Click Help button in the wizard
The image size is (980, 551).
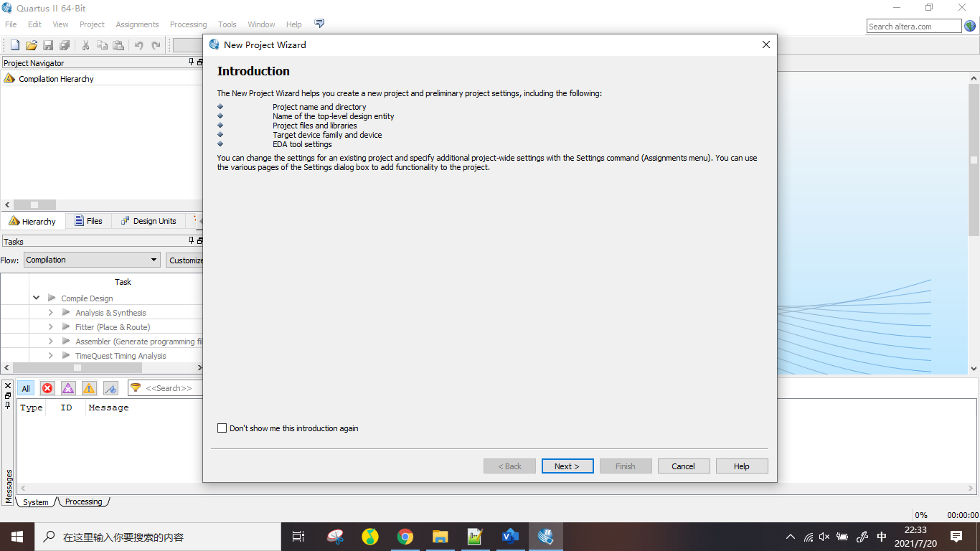742,466
